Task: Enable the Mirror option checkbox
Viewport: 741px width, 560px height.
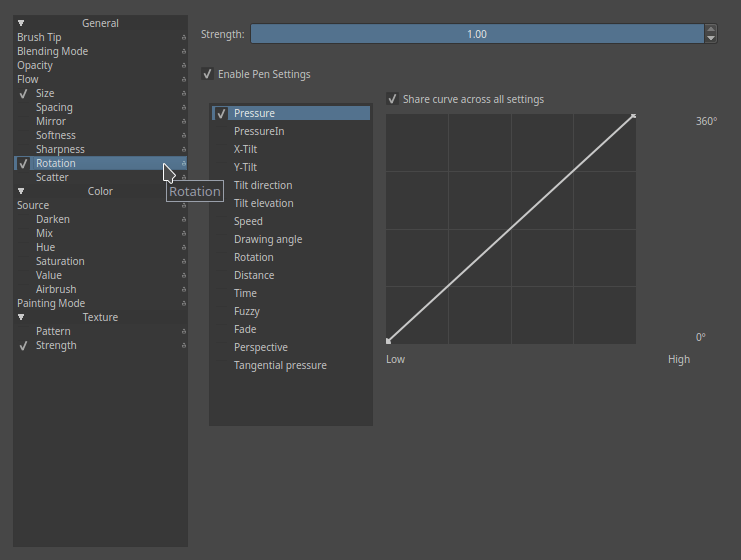Action: click(x=23, y=121)
